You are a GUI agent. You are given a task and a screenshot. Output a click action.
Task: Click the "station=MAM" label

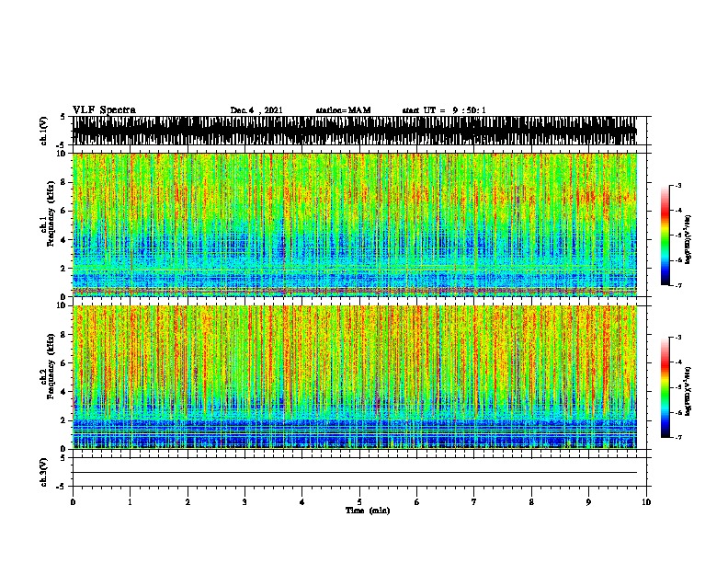(343, 110)
